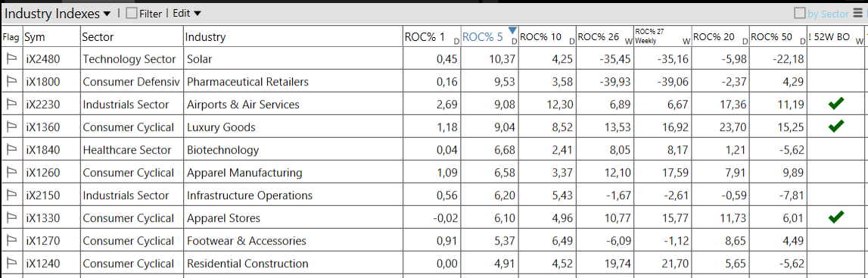Image resolution: width=868 pixels, height=278 pixels.
Task: Flag the Pharmaceutical Retailers row
Action: [11, 81]
